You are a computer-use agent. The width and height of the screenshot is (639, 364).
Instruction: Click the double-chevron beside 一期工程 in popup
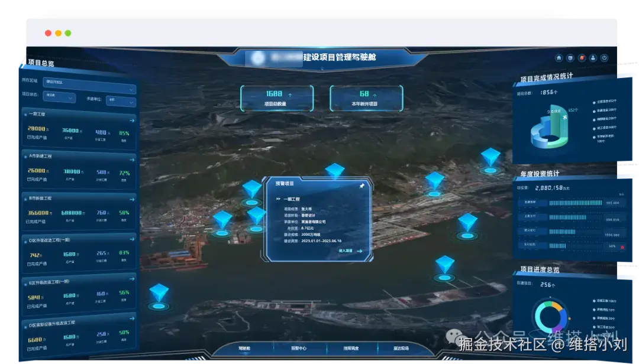pos(278,199)
